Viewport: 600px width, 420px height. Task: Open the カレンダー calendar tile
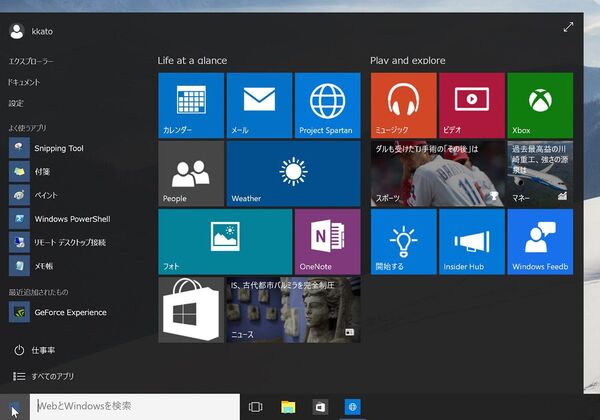(191, 105)
